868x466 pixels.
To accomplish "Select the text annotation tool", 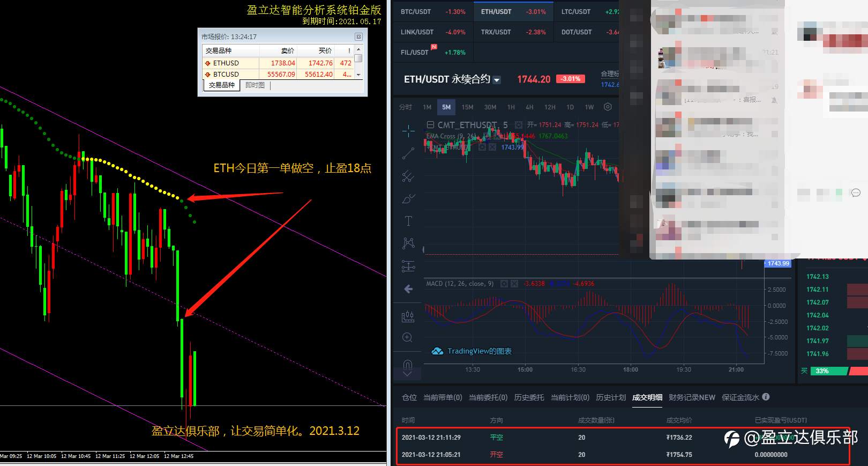I will (x=408, y=221).
